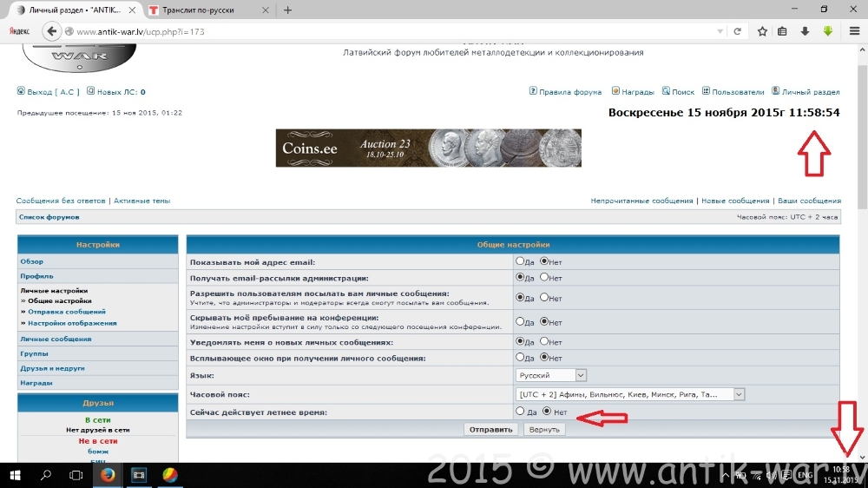
Task: Select Нет for email newsletters from administration
Action: tap(544, 277)
